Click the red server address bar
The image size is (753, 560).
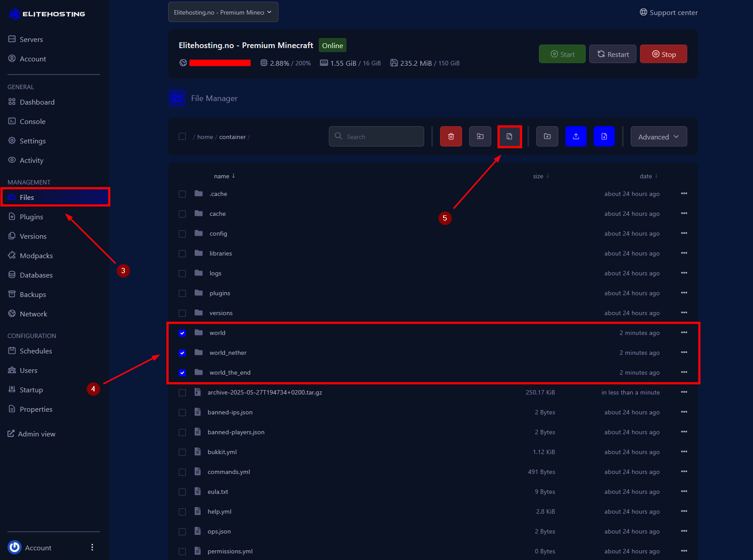click(x=220, y=63)
